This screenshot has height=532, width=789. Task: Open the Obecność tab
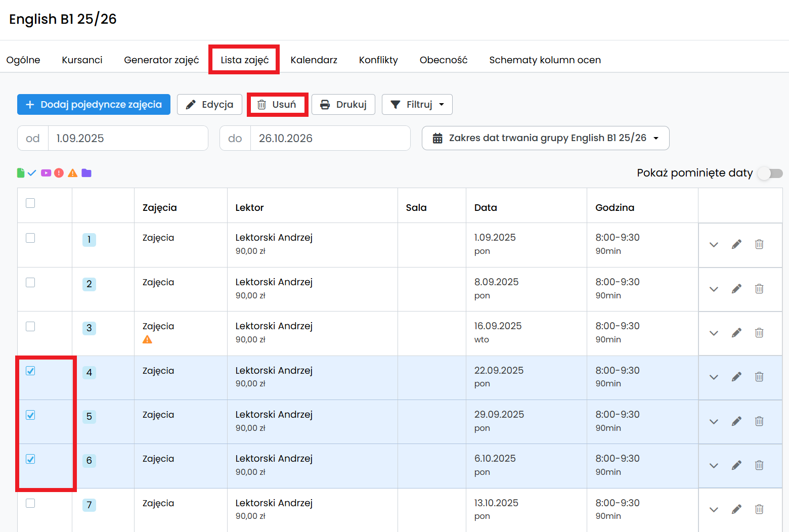point(443,60)
